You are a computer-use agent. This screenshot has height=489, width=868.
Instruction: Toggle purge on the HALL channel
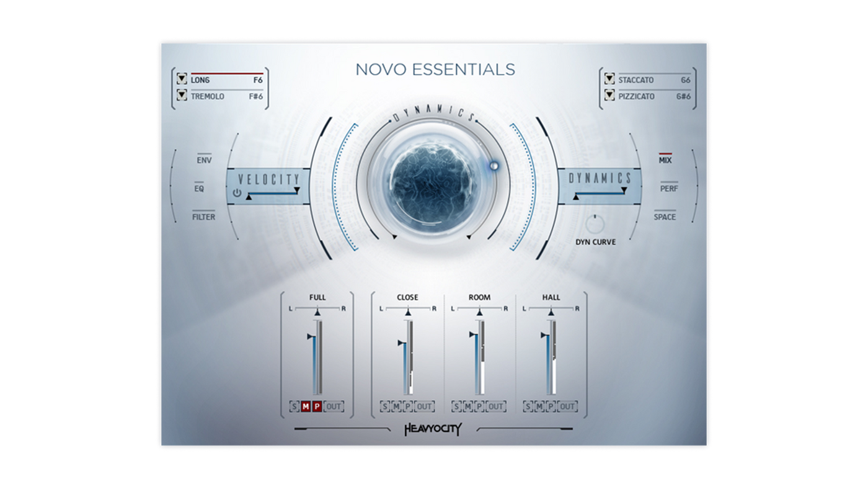pos(550,407)
